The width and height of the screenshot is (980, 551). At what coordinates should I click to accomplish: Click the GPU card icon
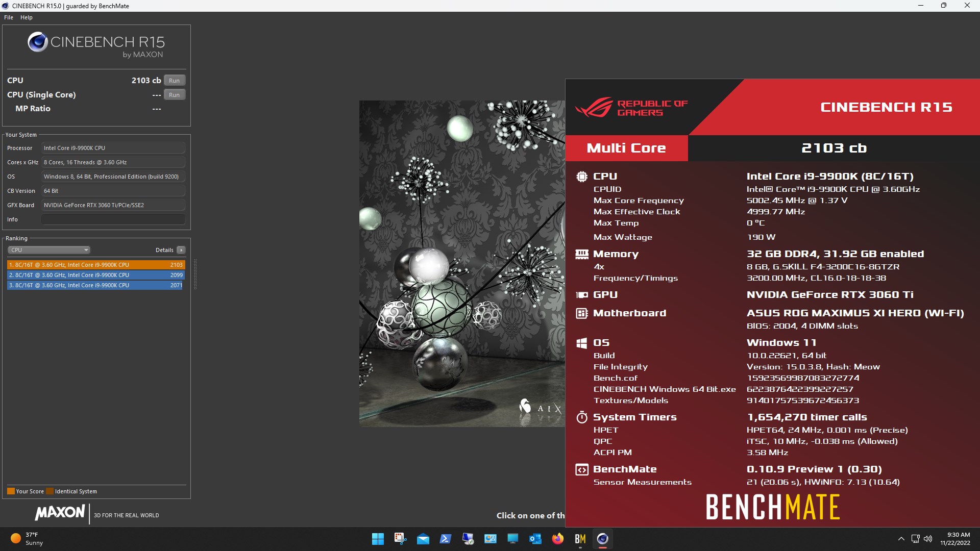[581, 295]
